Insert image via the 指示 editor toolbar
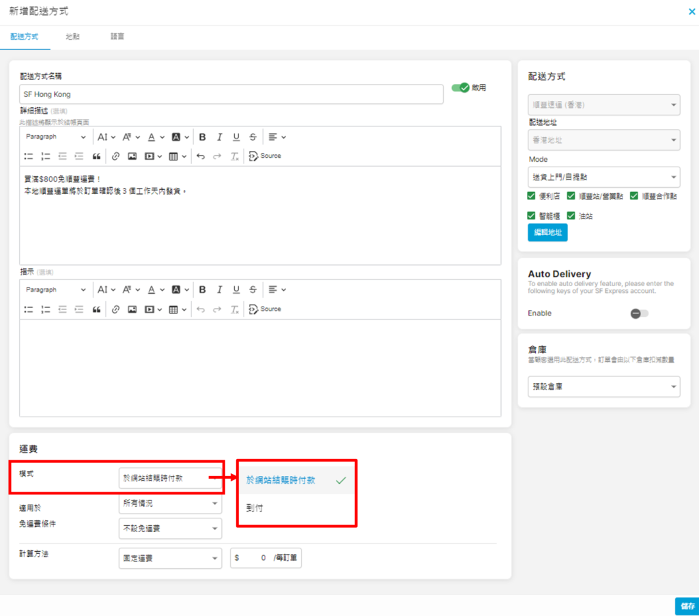 (132, 309)
